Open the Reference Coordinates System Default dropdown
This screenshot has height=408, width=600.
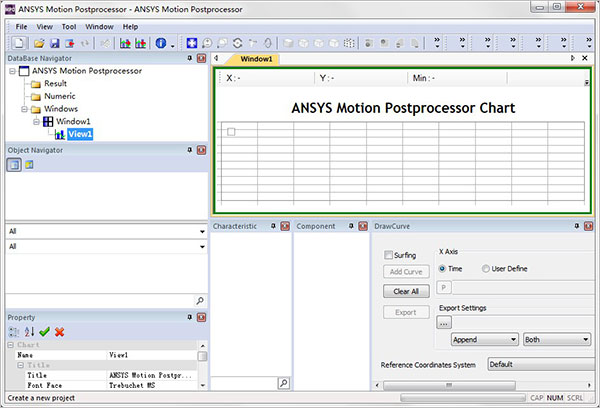[541, 364]
